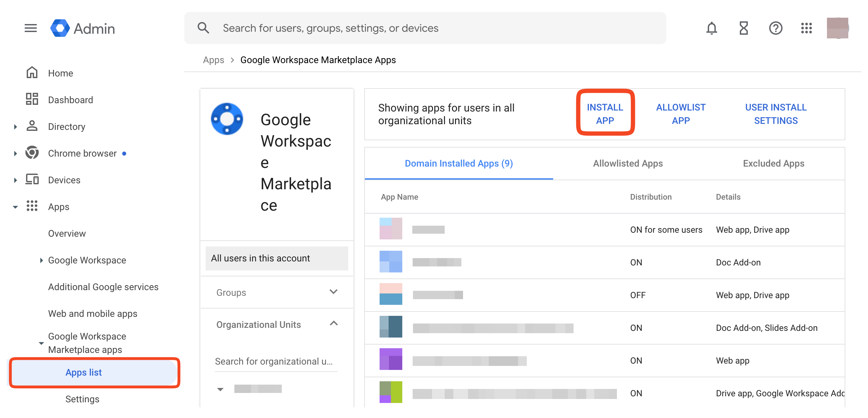Switch to Domain Installed Apps tab
Image resolution: width=868 pixels, height=418 pixels.
[459, 164]
